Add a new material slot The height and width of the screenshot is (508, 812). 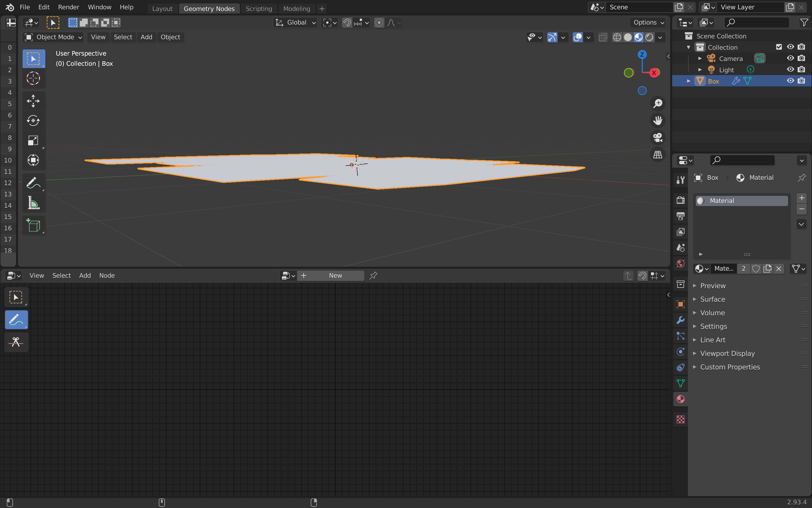pyautogui.click(x=802, y=198)
